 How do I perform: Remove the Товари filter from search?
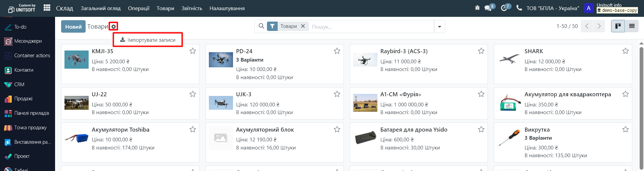(x=303, y=26)
